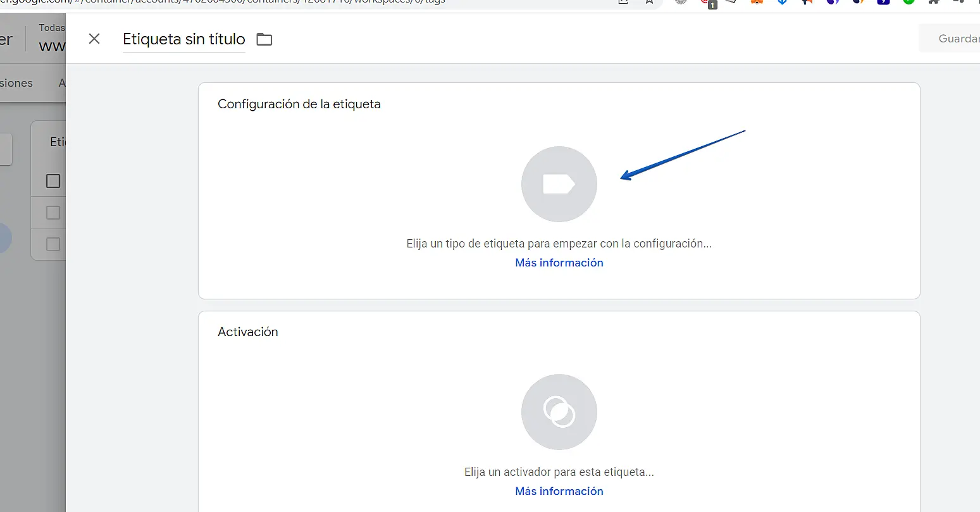Close the untitled tag editor panel
This screenshot has height=512, width=980.
point(94,39)
